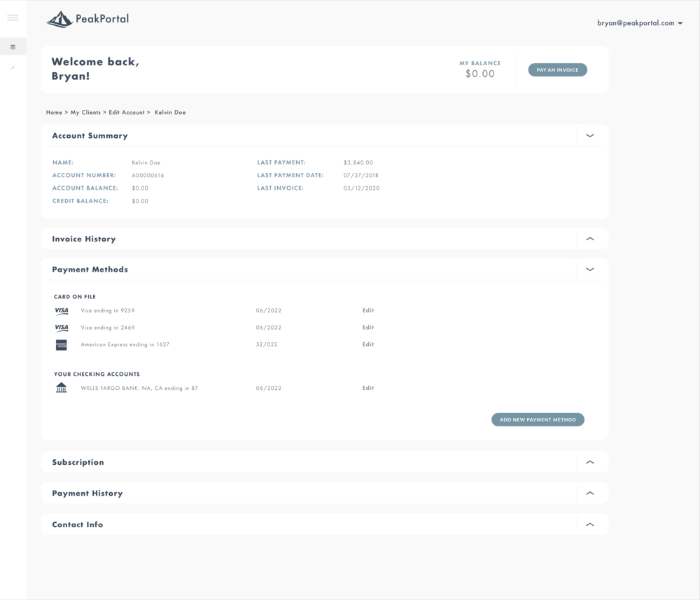
Task: Click the Pay An Invoice button
Action: [x=558, y=70]
